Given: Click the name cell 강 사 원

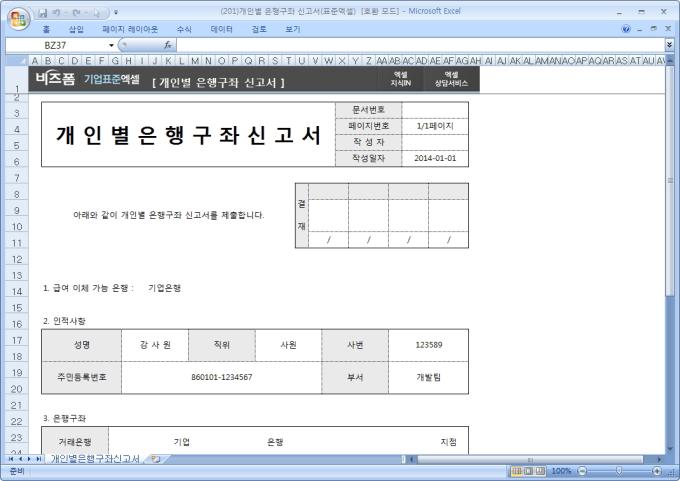Looking at the screenshot, I should pyautogui.click(x=155, y=345).
